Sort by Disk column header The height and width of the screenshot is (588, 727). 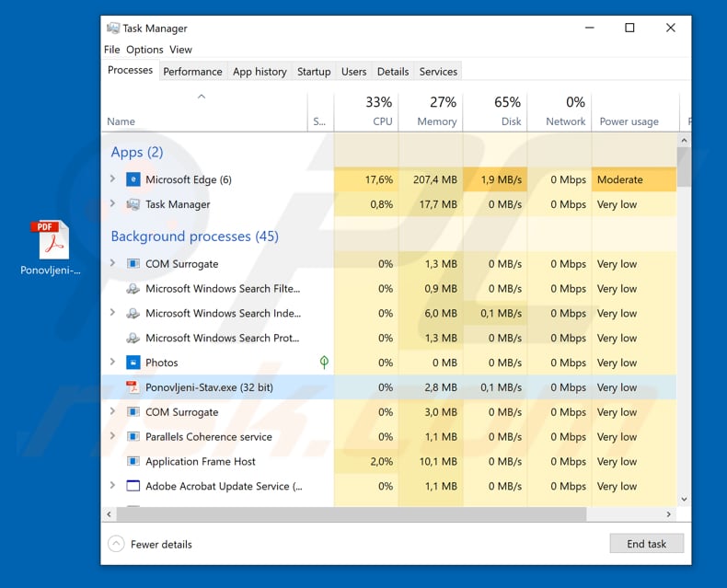[x=495, y=111]
